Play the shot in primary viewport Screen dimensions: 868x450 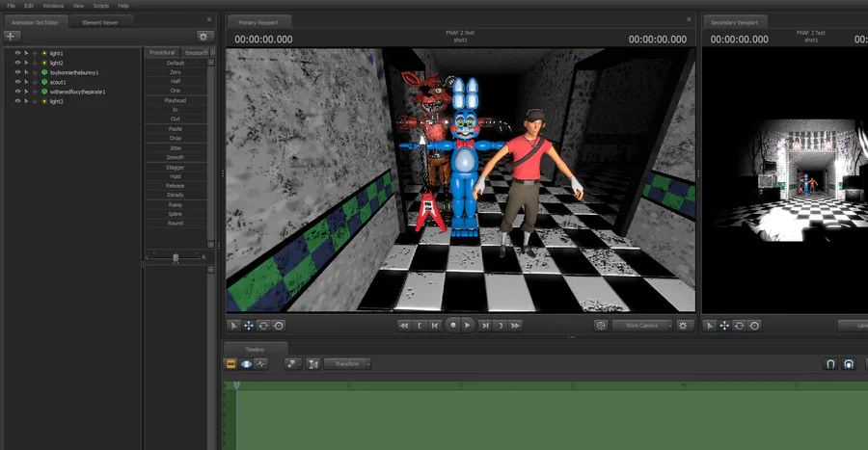(x=468, y=326)
